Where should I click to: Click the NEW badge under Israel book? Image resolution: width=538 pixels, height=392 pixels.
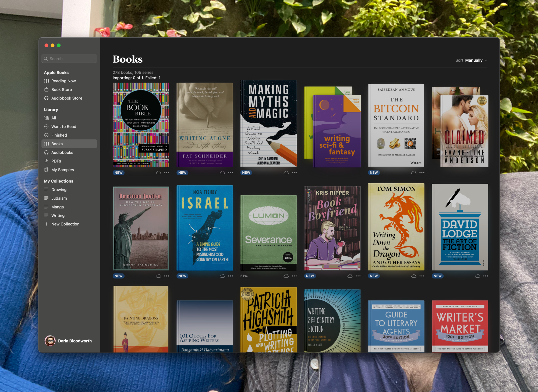[x=182, y=276]
